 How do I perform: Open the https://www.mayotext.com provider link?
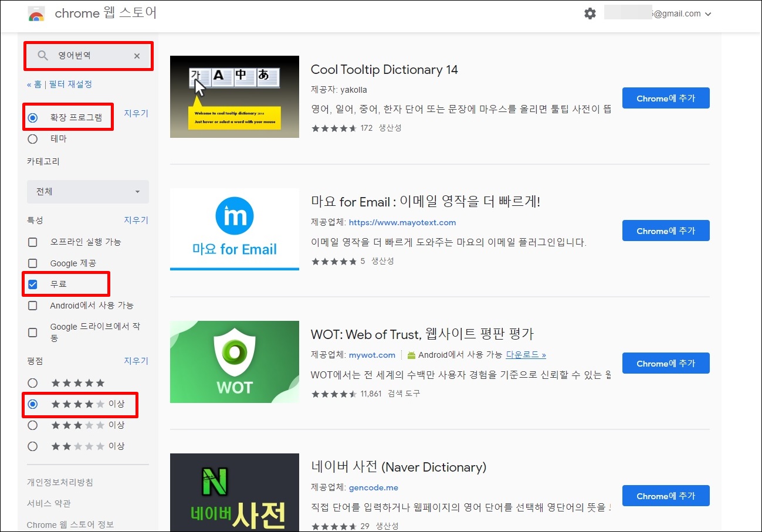tap(402, 222)
